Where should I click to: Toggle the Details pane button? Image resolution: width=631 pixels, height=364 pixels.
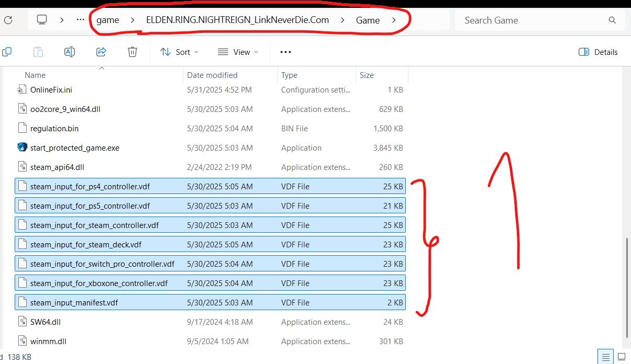[598, 52]
